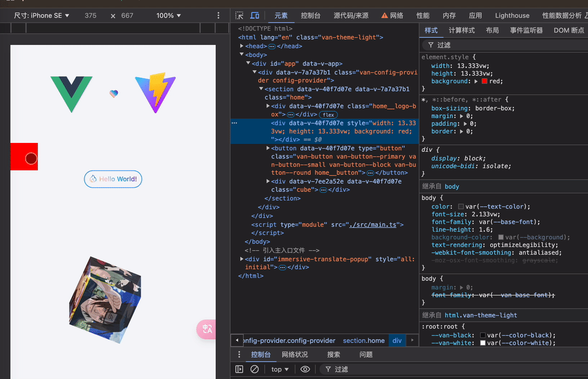Open the Lighthouse tab
This screenshot has width=588, height=379.
coord(512,15)
